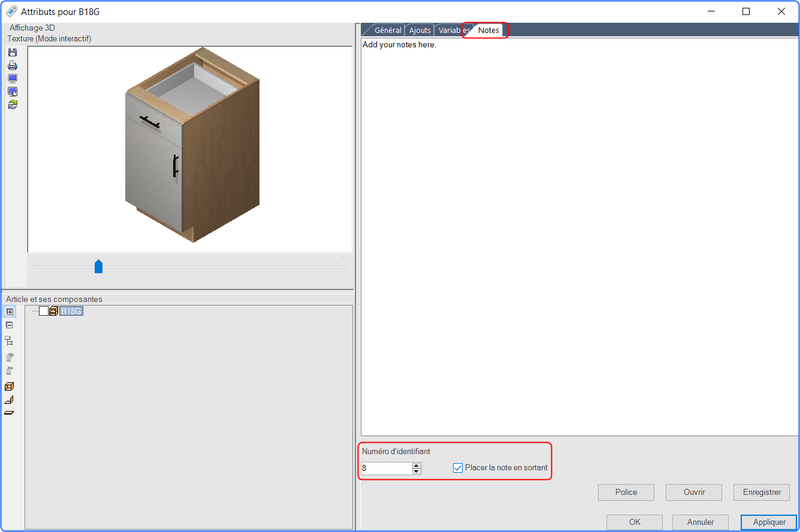This screenshot has height=532, width=800.
Task: Click the plain blue monitor icon
Action: [12, 78]
